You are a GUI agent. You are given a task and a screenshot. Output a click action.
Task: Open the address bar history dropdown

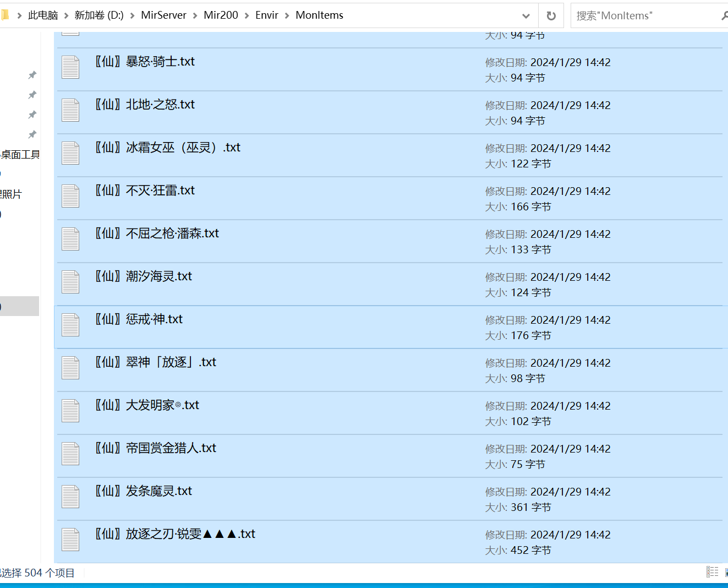click(526, 16)
